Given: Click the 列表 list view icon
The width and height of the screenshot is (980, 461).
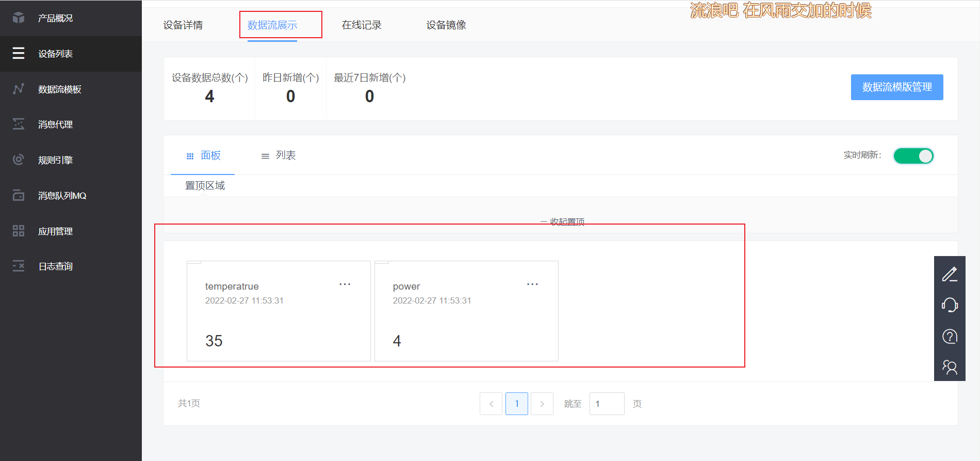Looking at the screenshot, I should point(265,156).
